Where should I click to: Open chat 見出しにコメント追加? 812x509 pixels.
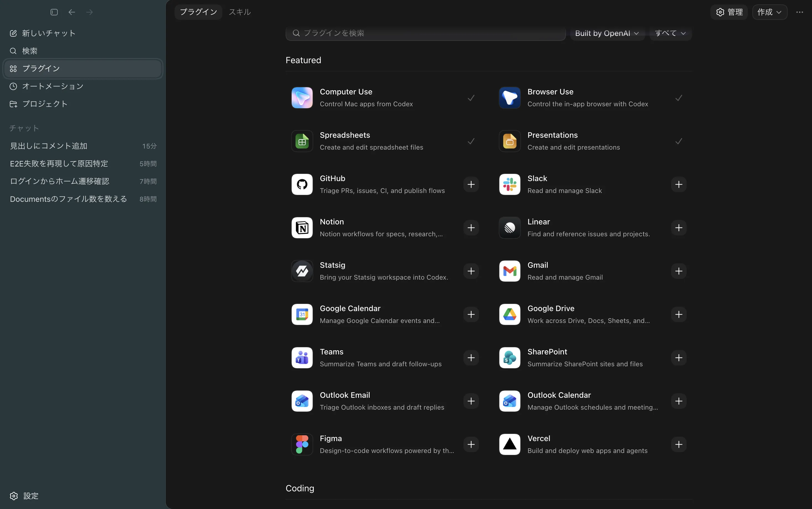point(83,146)
